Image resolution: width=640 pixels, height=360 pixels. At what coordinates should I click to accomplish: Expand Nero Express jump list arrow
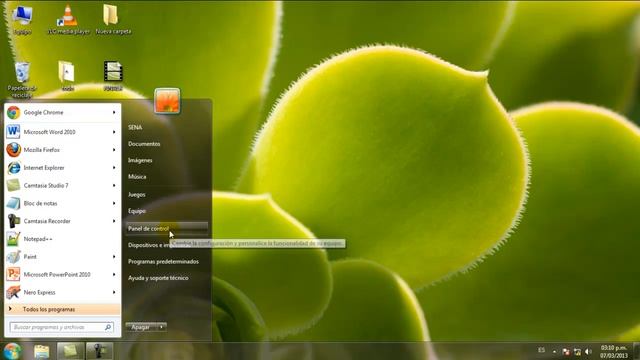(x=114, y=292)
